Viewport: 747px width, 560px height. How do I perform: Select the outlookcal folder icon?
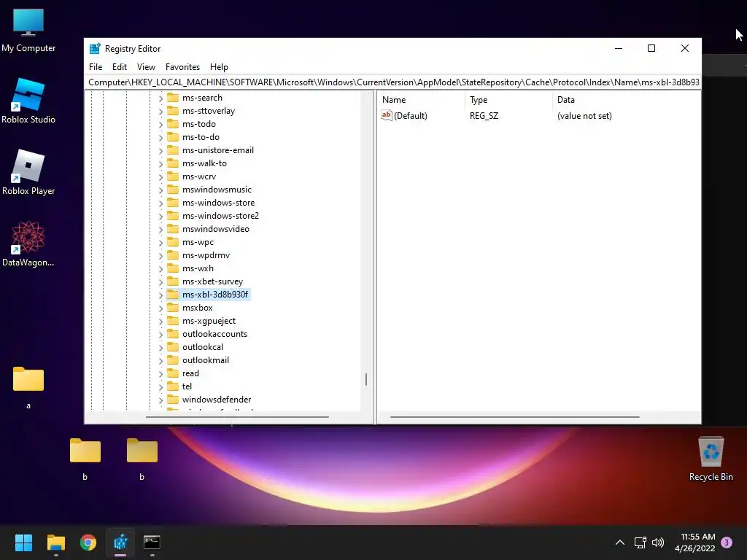pos(172,347)
